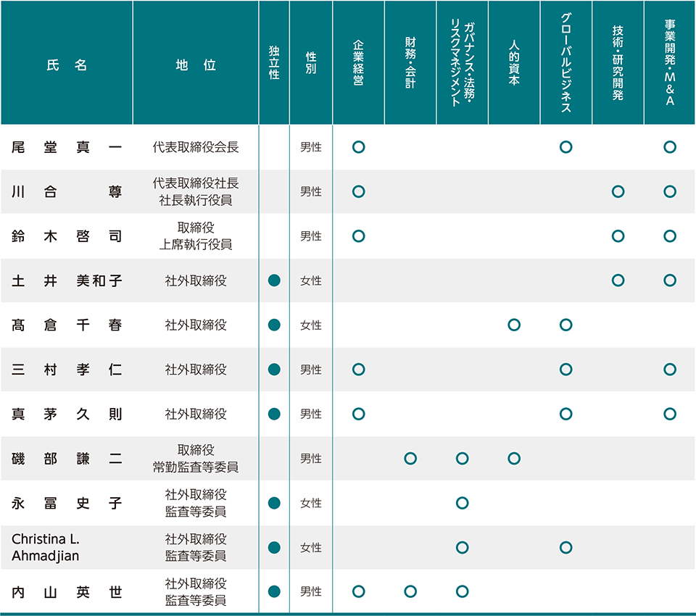Click 磯部謙二's 人的資本 circle
Image resolution: width=696 pixels, height=616 pixels.
(514, 459)
